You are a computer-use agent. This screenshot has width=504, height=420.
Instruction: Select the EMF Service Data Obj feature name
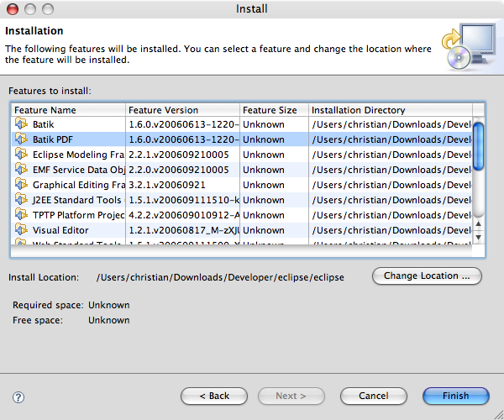79,170
